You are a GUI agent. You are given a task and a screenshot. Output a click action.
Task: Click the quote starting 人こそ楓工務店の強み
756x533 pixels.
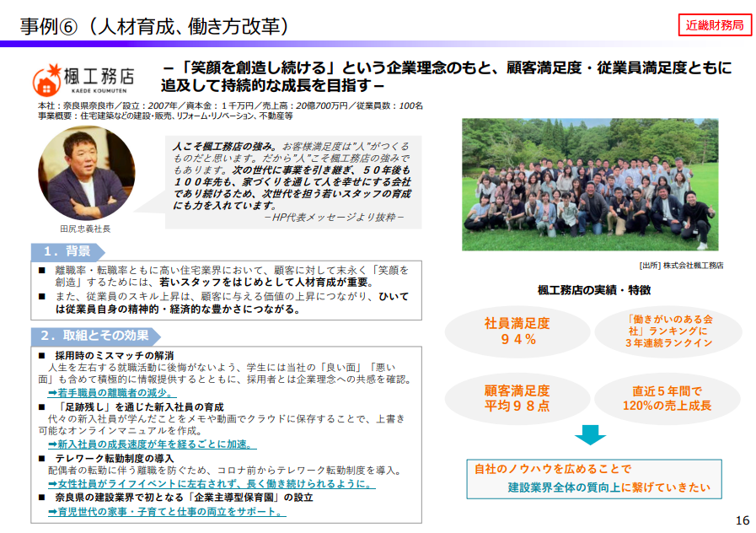tap(292, 175)
